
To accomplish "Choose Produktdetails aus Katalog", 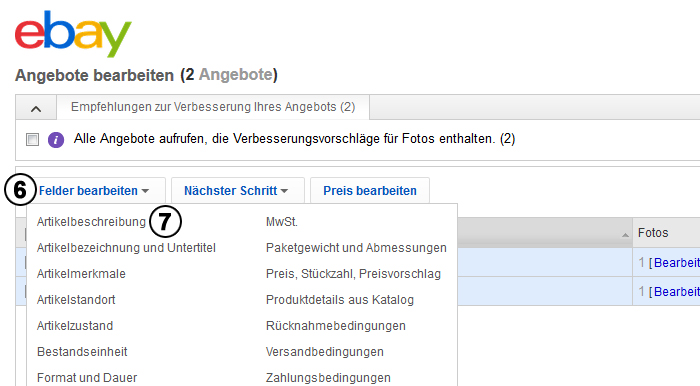I will click(x=340, y=299).
